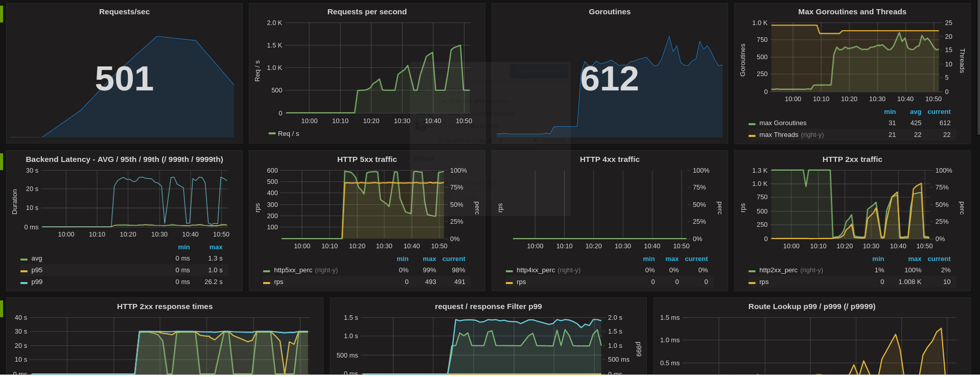The height and width of the screenshot is (377, 980).
Task: Sort HTTP 4xx legend by current column
Action: pyautogui.click(x=696, y=259)
